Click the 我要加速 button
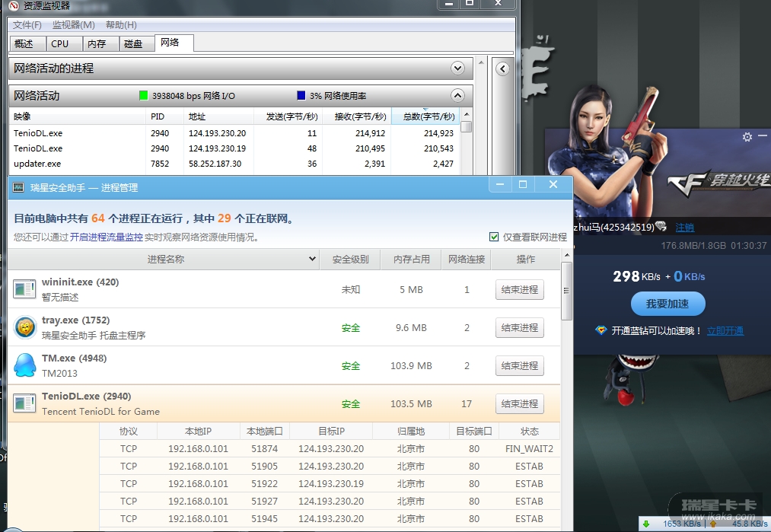 point(667,304)
